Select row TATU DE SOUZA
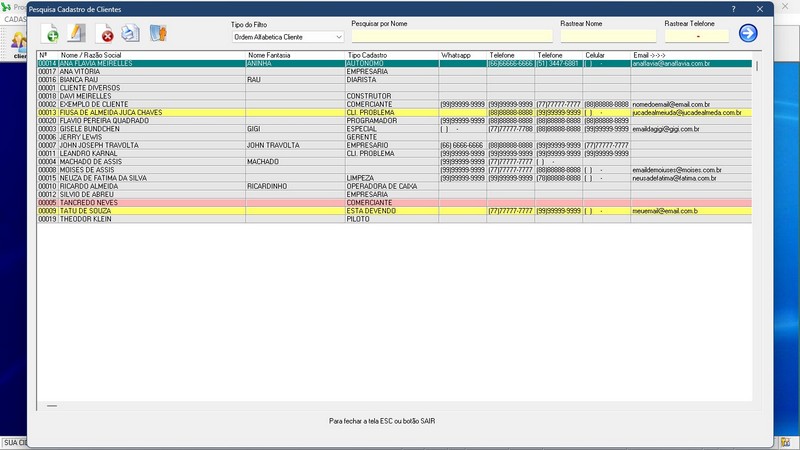This screenshot has height=450, width=800. 394,211
